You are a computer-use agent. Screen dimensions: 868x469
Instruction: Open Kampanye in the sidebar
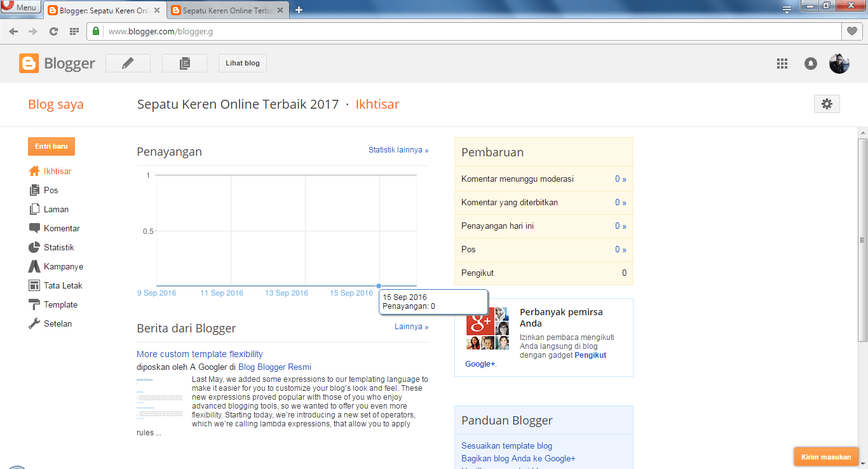(x=64, y=266)
